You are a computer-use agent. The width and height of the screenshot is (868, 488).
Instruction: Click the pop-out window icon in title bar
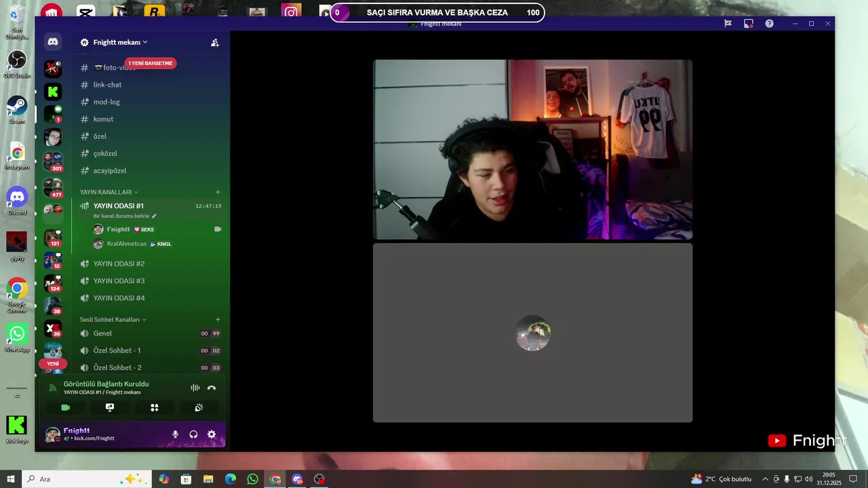749,24
